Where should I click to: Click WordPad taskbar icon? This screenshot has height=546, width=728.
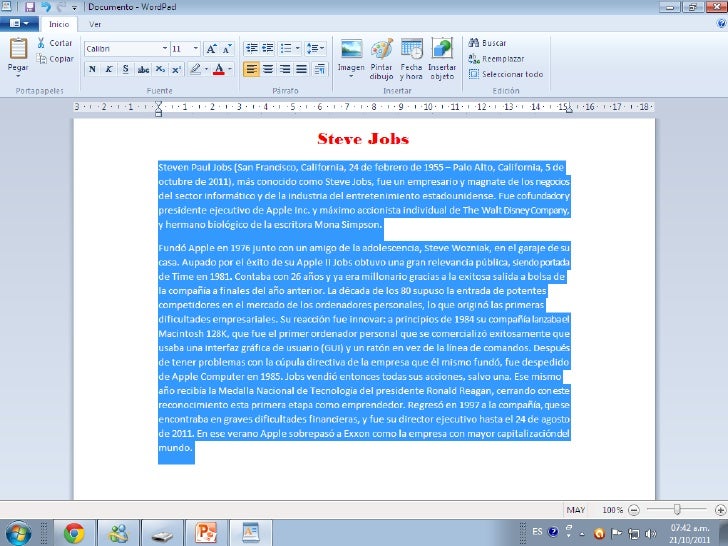[x=251, y=533]
